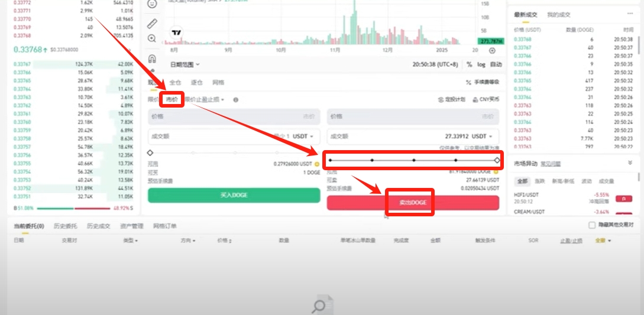Image resolution: width=644 pixels, height=315 pixels.
Task: Click the chart settings icon beside time axis
Action: [492, 51]
